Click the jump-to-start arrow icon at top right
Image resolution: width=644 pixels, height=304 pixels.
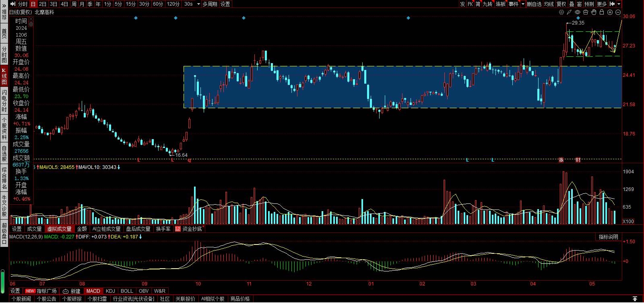(x=612, y=4)
